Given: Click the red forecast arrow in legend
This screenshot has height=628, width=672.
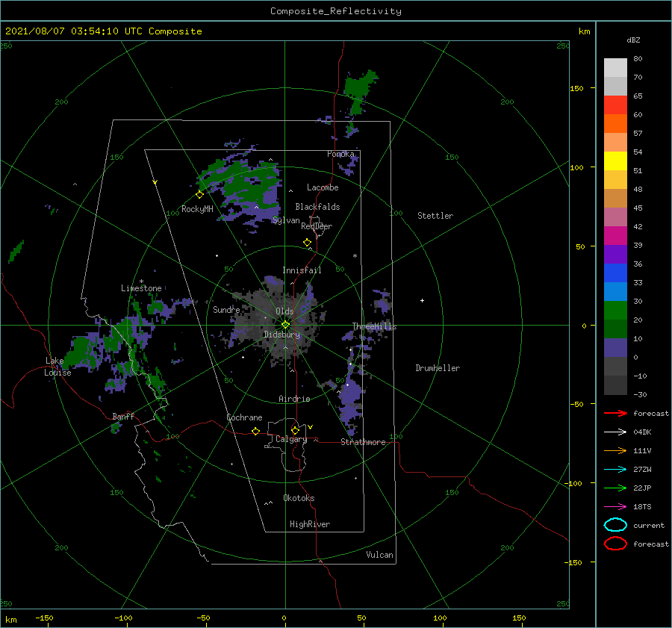Looking at the screenshot, I should coord(615,413).
